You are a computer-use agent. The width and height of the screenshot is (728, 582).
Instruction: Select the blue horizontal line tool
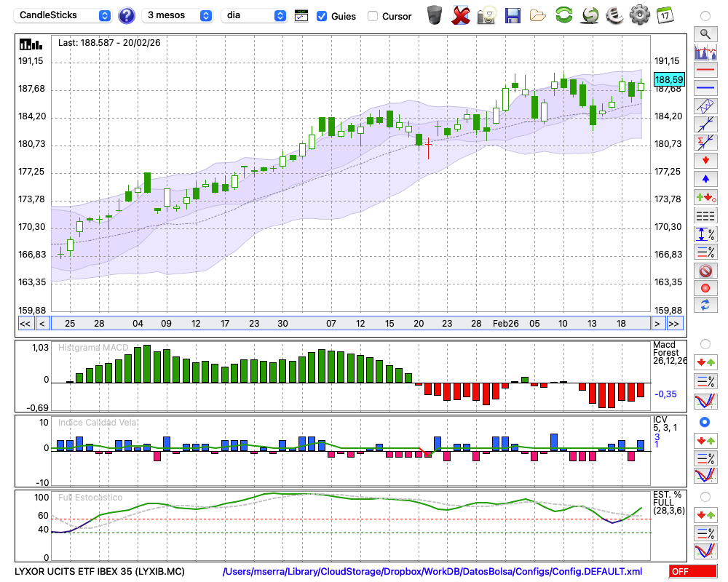pos(705,88)
